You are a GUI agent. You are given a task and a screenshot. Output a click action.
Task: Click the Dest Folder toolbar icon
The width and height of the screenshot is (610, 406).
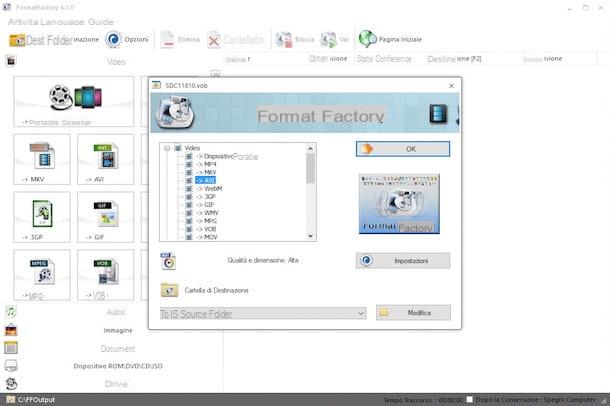(x=17, y=40)
